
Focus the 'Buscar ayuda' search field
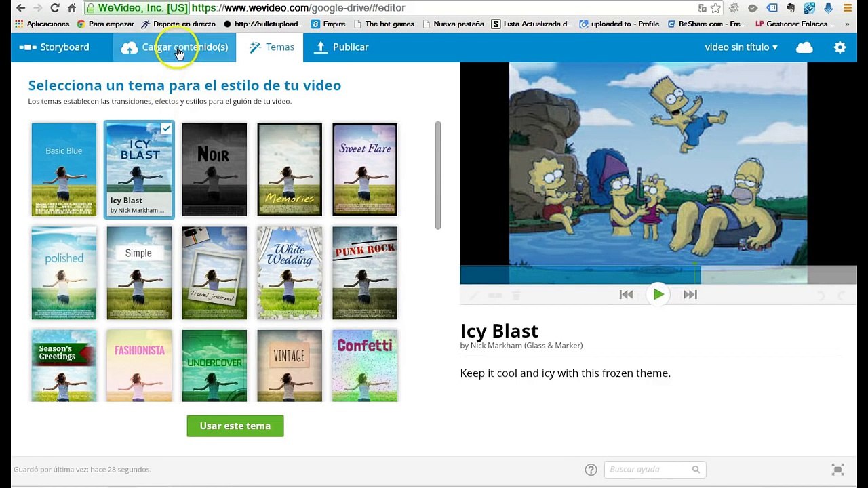(x=655, y=470)
